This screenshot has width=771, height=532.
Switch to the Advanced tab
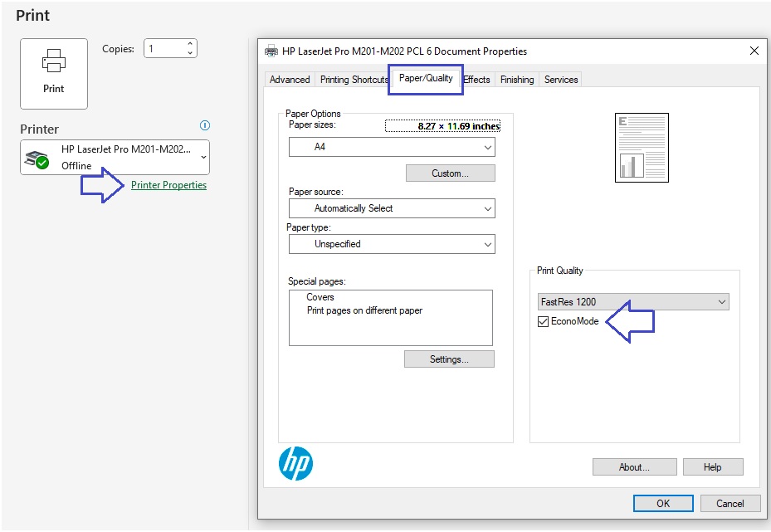(x=290, y=80)
